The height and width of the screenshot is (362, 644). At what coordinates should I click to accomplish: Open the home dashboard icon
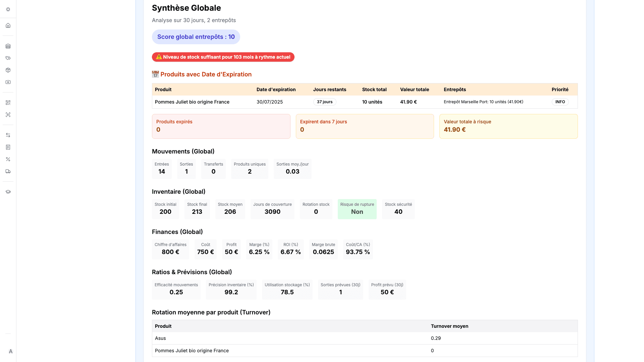point(8,25)
